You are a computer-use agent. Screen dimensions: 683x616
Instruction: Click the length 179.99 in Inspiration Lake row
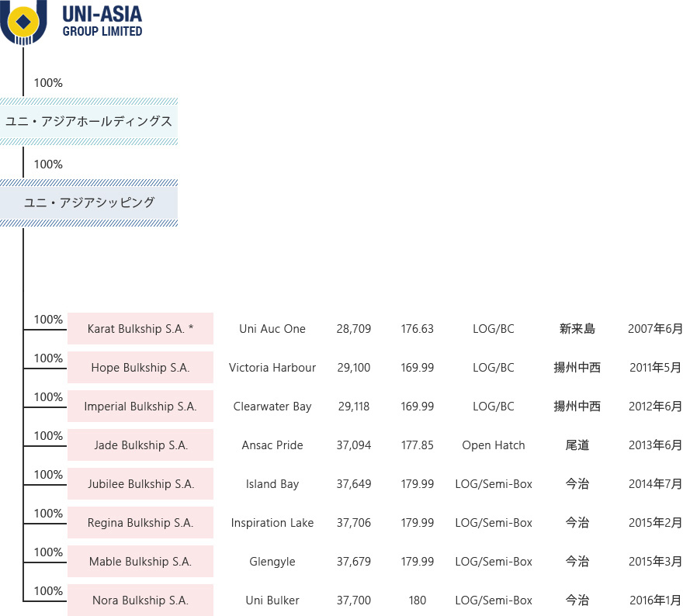point(418,522)
